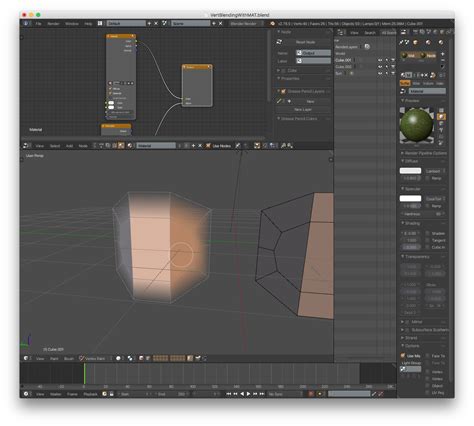Viewport: 474px width, 426px height.
Task: Click the screen layout browse icon
Action: [x=100, y=23]
